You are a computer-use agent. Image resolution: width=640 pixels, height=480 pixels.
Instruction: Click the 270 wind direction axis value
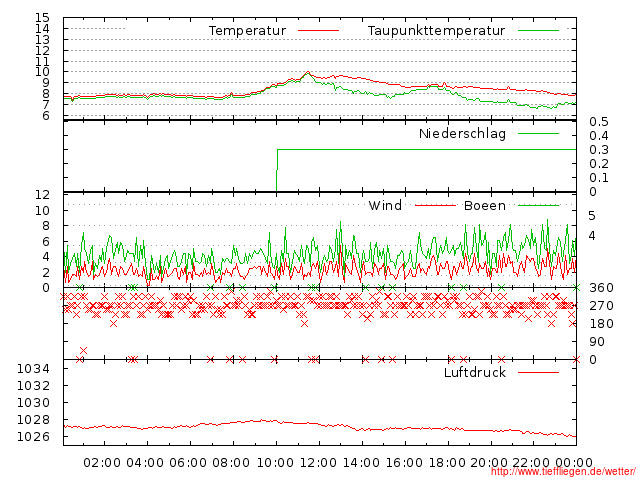(x=601, y=306)
